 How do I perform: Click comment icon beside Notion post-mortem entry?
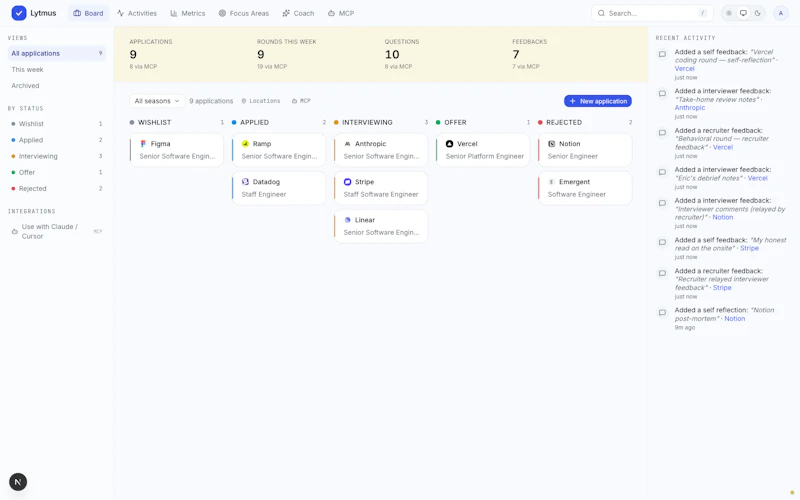point(662,312)
